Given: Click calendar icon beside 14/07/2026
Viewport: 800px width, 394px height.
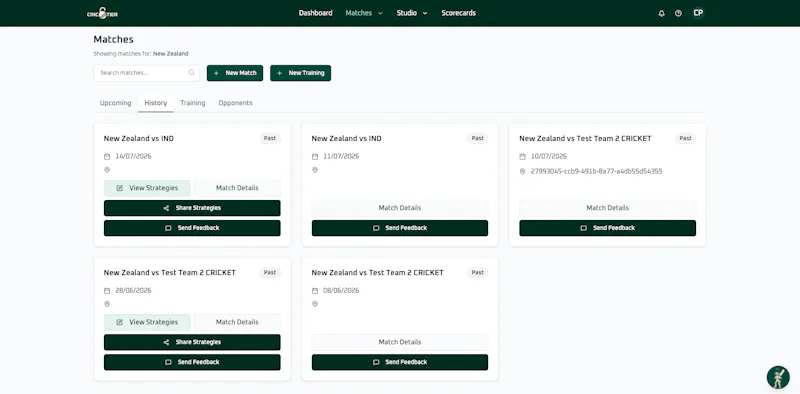Looking at the screenshot, I should point(107,157).
